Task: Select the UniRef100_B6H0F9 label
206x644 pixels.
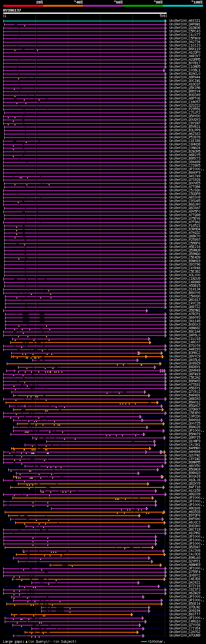Action: point(185,173)
